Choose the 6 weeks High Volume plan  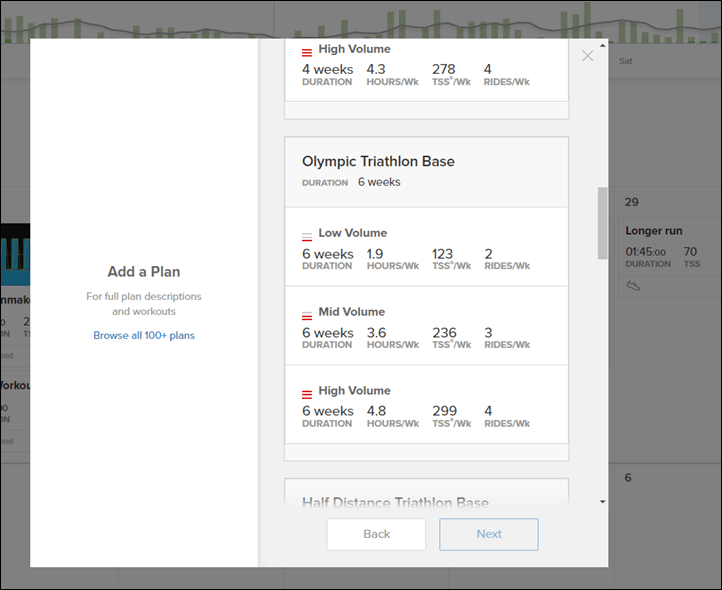point(426,404)
